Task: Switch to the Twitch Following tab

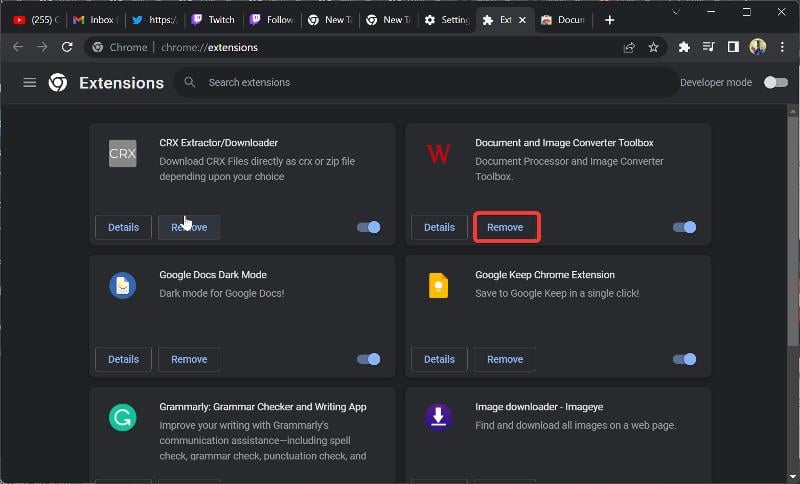Action: click(x=272, y=20)
